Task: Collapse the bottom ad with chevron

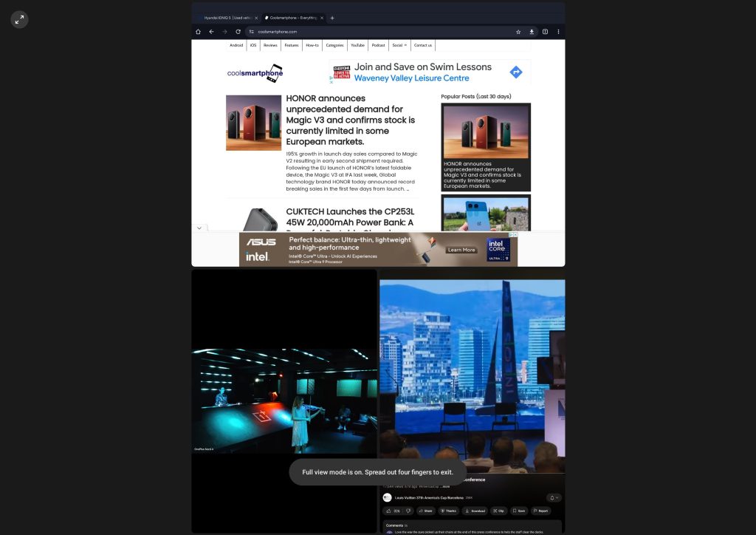Action: tap(199, 228)
